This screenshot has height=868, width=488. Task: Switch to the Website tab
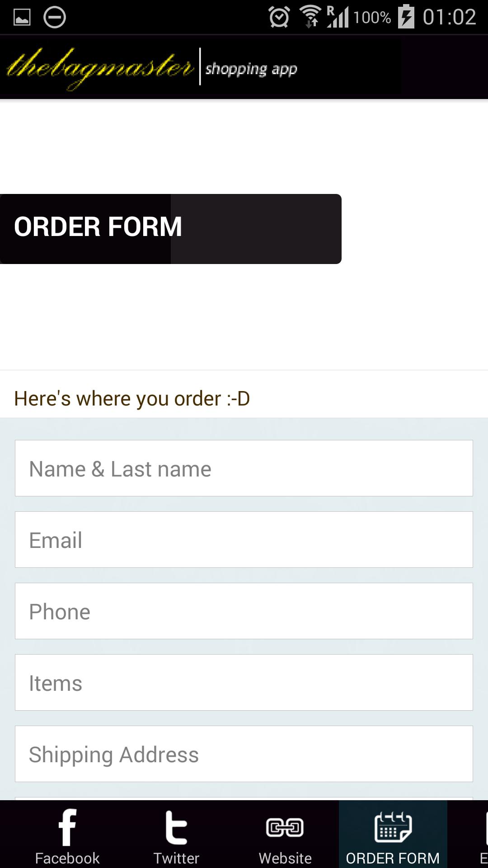click(x=285, y=857)
